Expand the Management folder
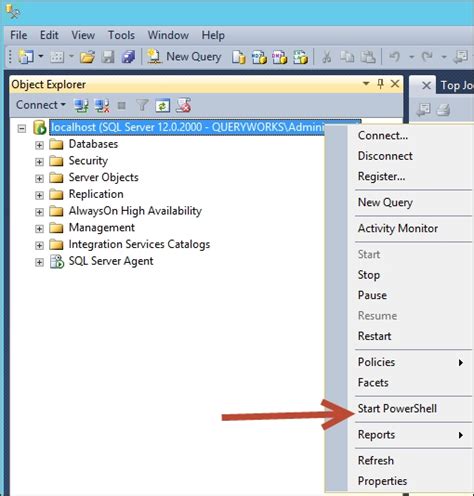Image resolution: width=474 pixels, height=496 pixels. coord(39,229)
